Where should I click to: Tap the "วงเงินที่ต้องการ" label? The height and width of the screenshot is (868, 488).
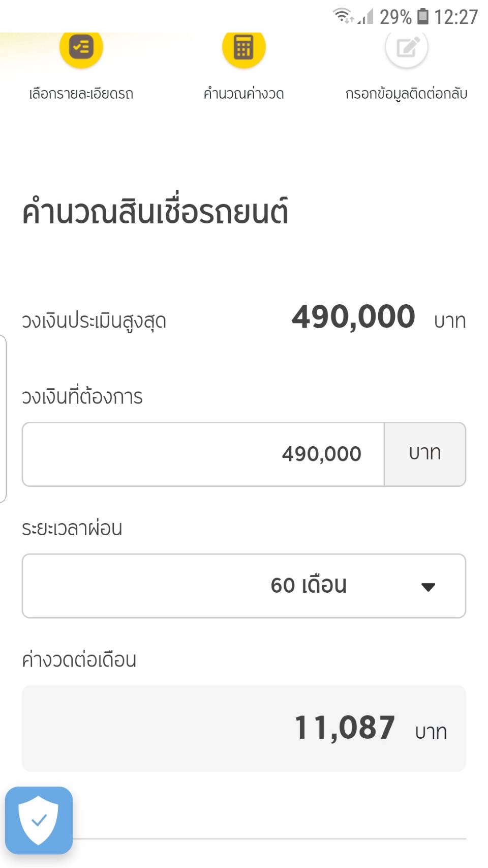click(x=82, y=397)
